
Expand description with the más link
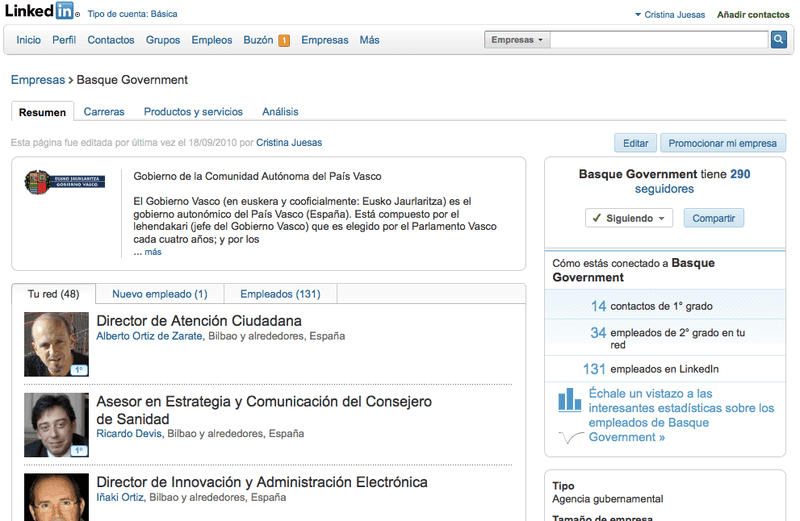153,252
